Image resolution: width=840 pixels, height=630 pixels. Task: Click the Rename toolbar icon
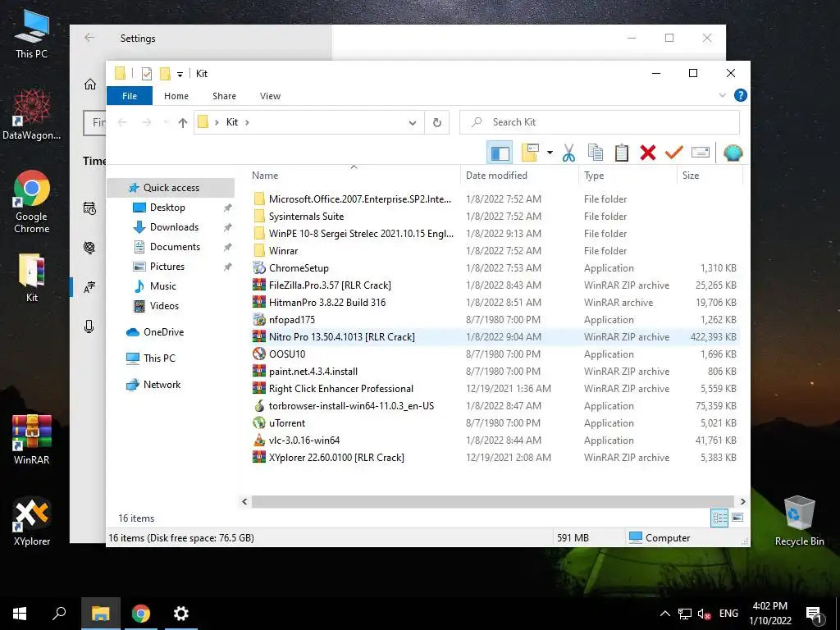coord(701,153)
